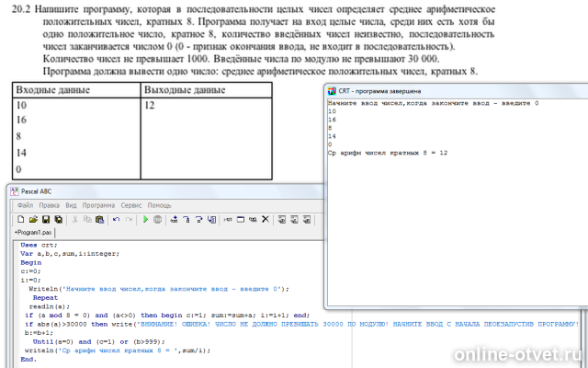Open the Сервис menu
588x368 pixels.
coord(131,205)
